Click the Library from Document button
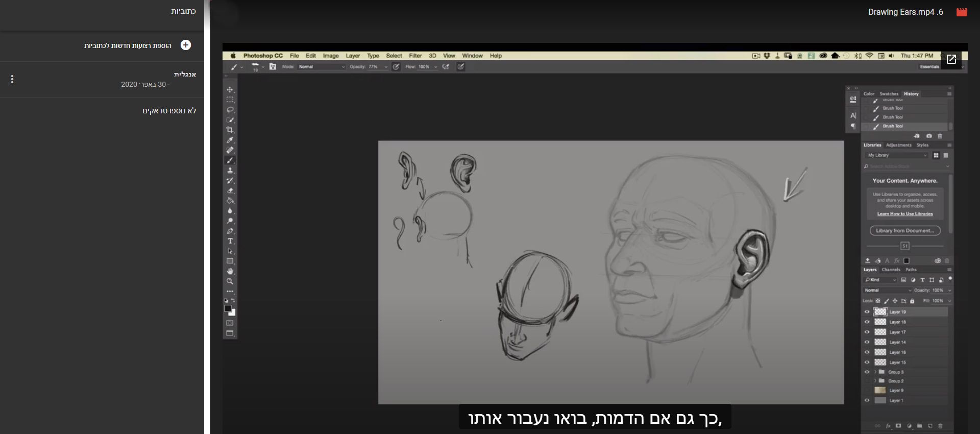980x434 pixels. click(905, 231)
